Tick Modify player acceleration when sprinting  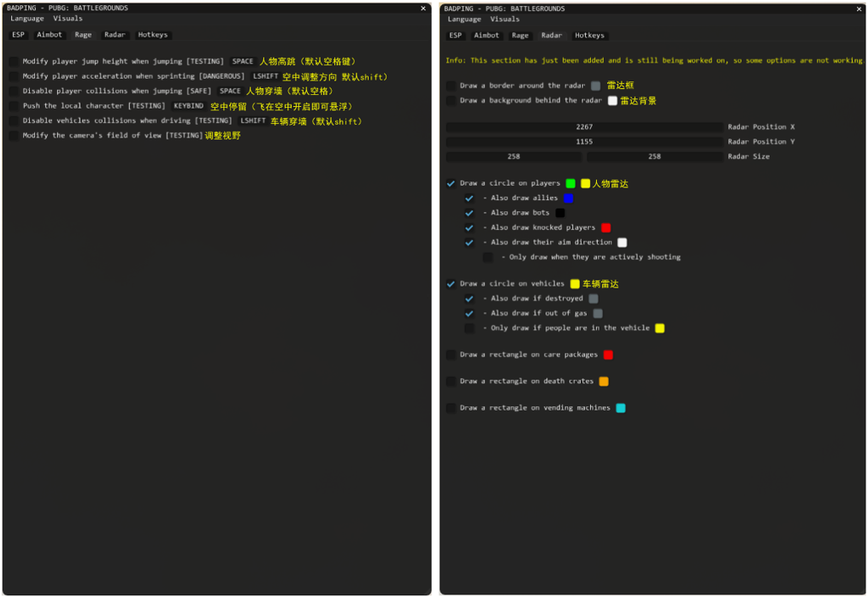pos(14,76)
